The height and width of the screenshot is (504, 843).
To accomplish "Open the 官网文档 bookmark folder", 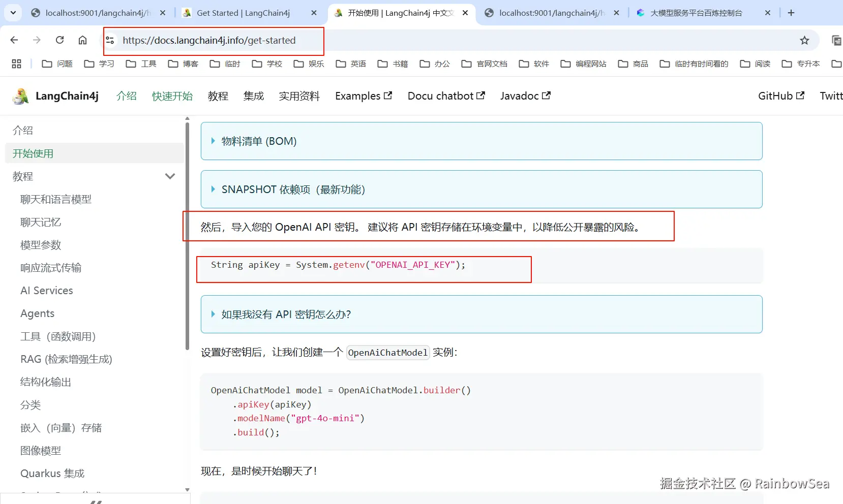I will pyautogui.click(x=484, y=64).
